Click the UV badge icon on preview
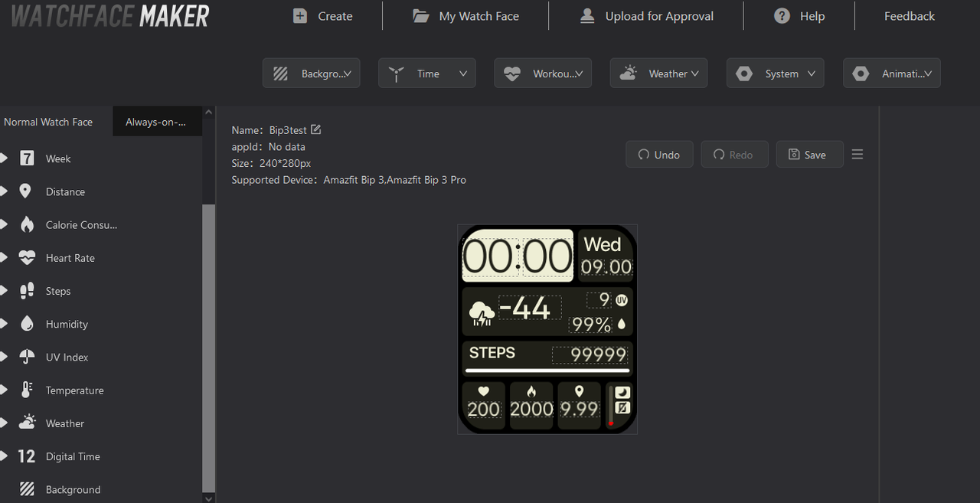 621,300
